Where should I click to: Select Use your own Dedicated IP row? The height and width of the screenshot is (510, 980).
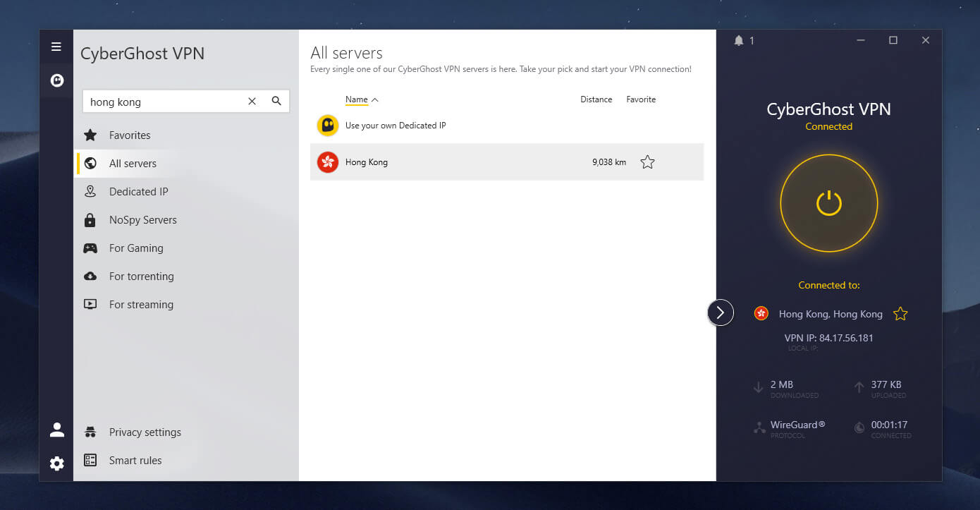point(507,126)
